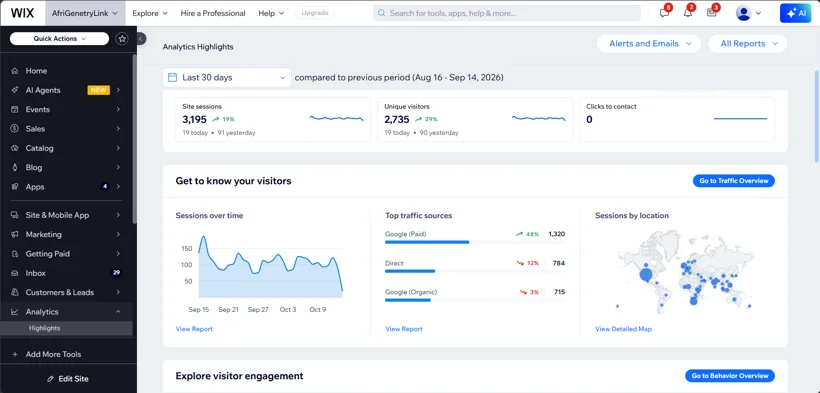Click the Inbox envelope icon
This screenshot has height=393, width=820.
[15, 273]
